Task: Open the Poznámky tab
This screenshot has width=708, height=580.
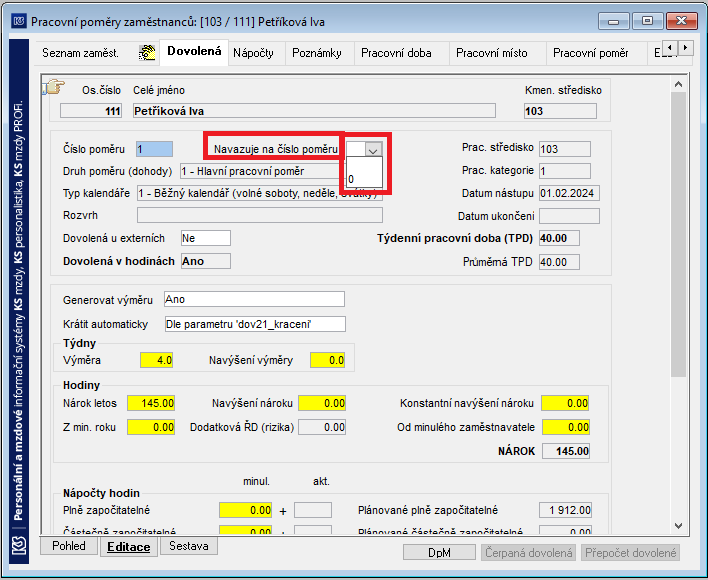Action: [x=317, y=53]
